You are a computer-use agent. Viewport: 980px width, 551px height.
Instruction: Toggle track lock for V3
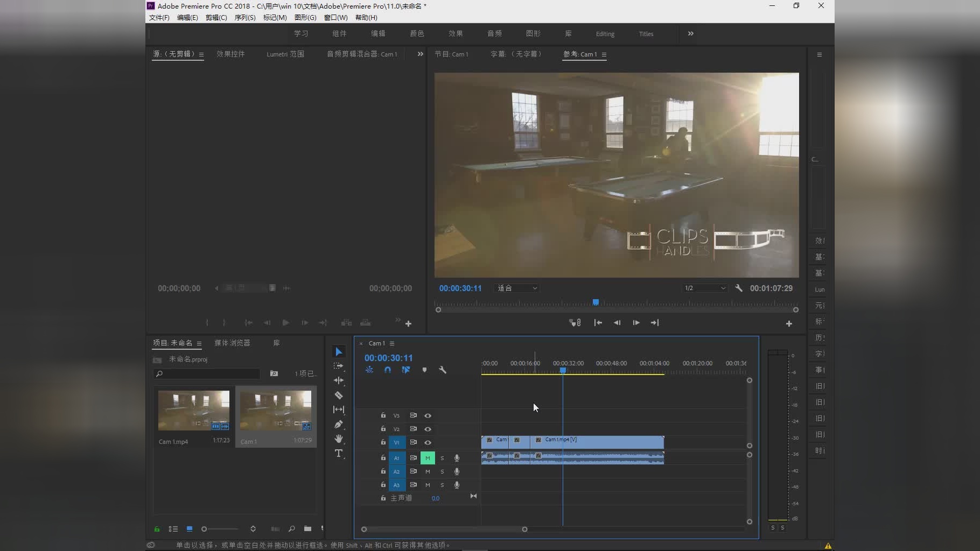point(383,415)
